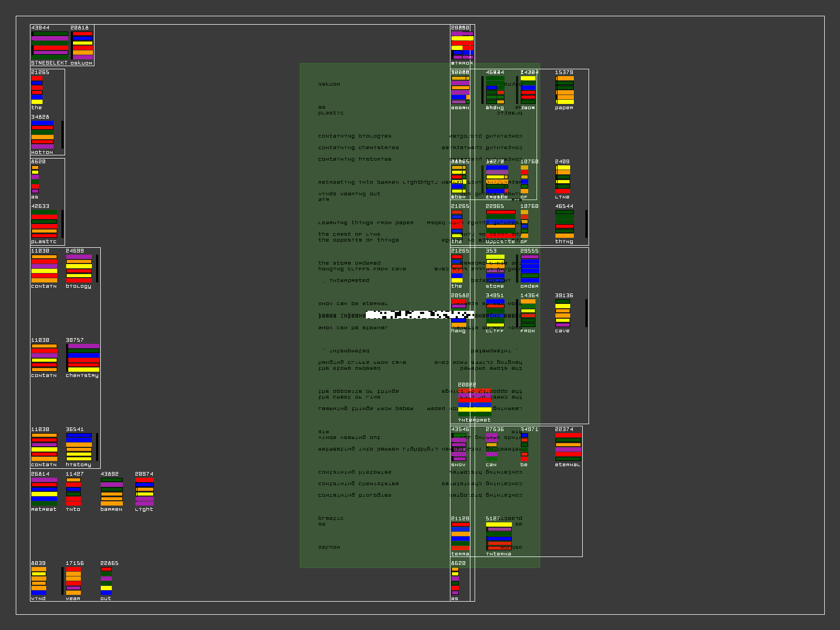Click the 'thing' color stack
The image size is (840, 630).
564,224
